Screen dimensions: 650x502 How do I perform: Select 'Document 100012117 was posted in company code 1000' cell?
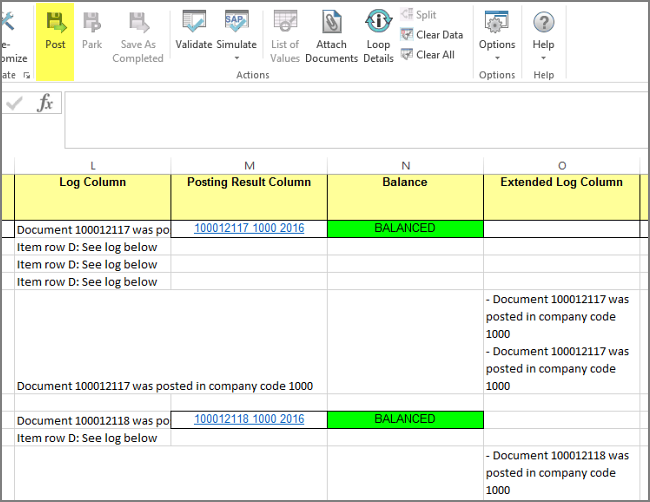(92, 342)
